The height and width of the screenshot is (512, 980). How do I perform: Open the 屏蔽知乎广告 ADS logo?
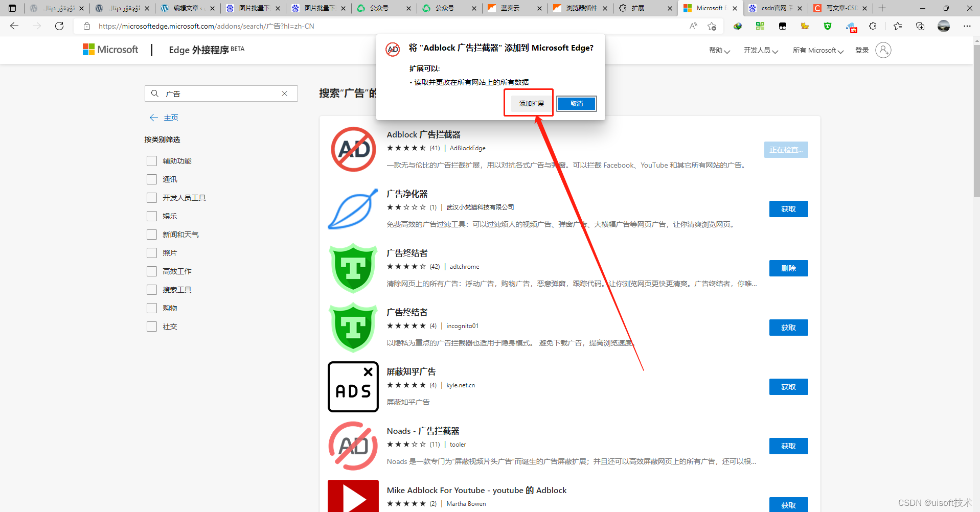point(353,387)
